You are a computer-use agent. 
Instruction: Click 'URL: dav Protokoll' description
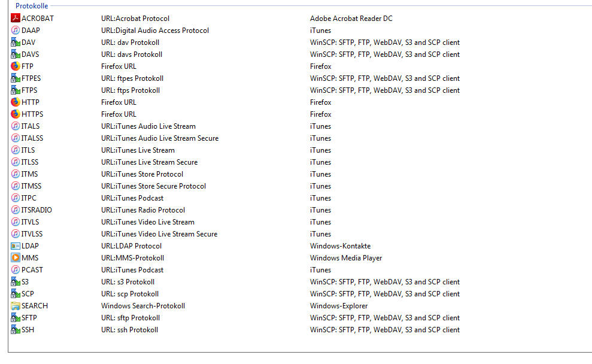tap(130, 43)
